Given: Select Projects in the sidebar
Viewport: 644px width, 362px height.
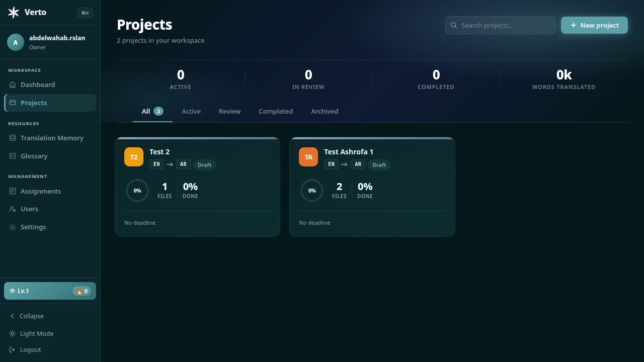Looking at the screenshot, I should coord(50,103).
